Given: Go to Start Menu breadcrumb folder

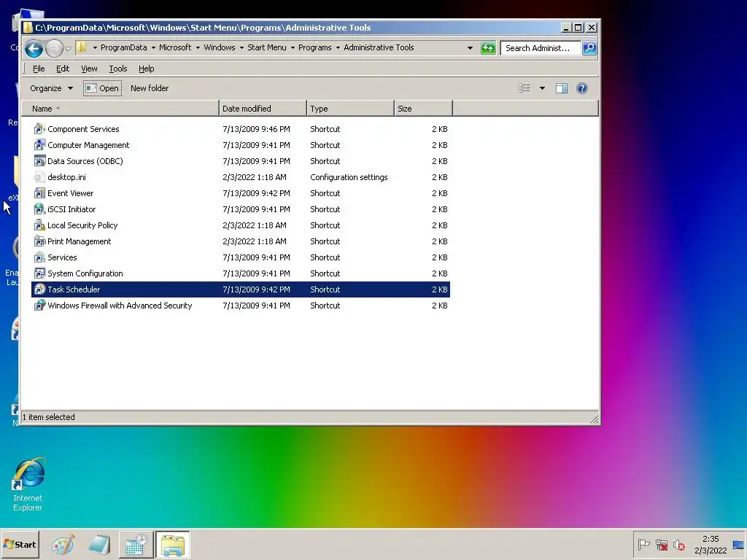Looking at the screenshot, I should [267, 47].
